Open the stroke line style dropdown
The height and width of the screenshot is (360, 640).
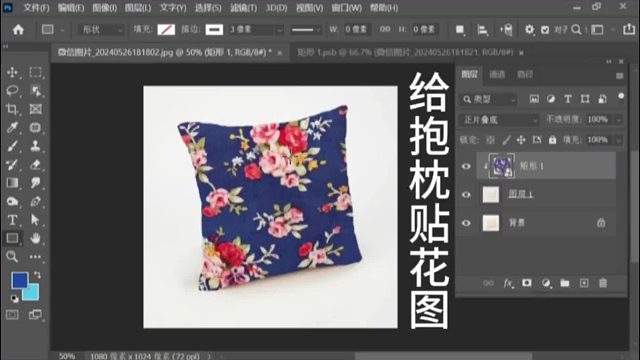pyautogui.click(x=306, y=30)
